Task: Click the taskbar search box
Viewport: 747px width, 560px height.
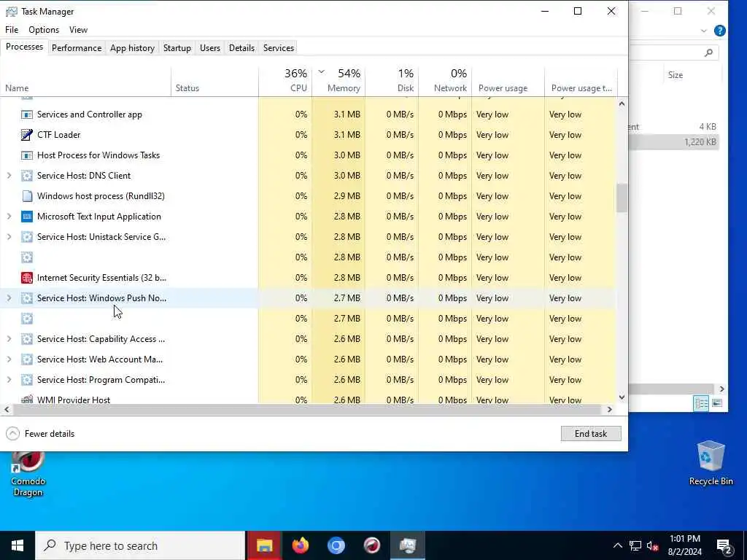Action: pos(140,545)
